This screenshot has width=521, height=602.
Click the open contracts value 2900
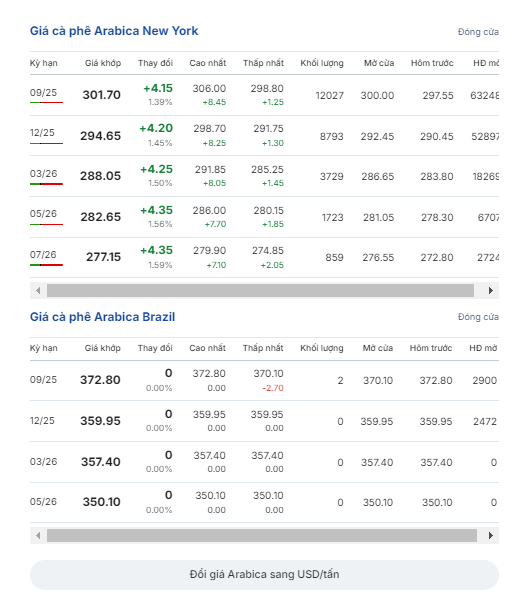tap(485, 380)
